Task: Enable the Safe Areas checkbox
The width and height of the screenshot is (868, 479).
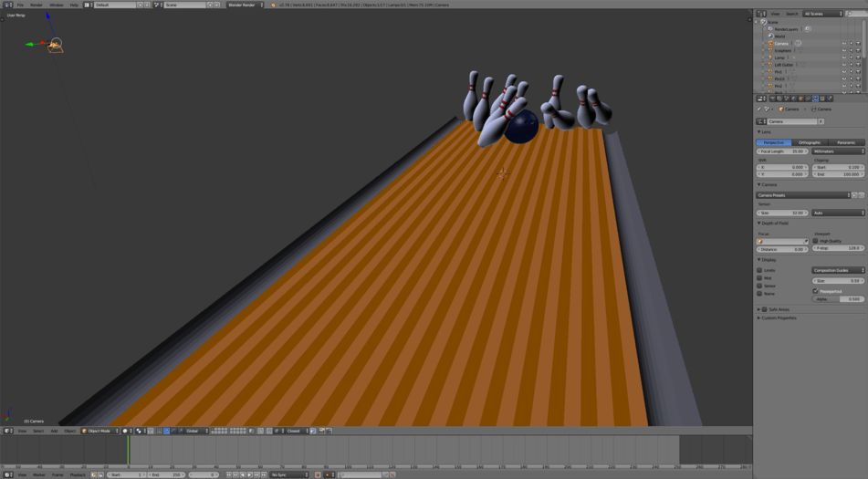Action: [x=765, y=309]
